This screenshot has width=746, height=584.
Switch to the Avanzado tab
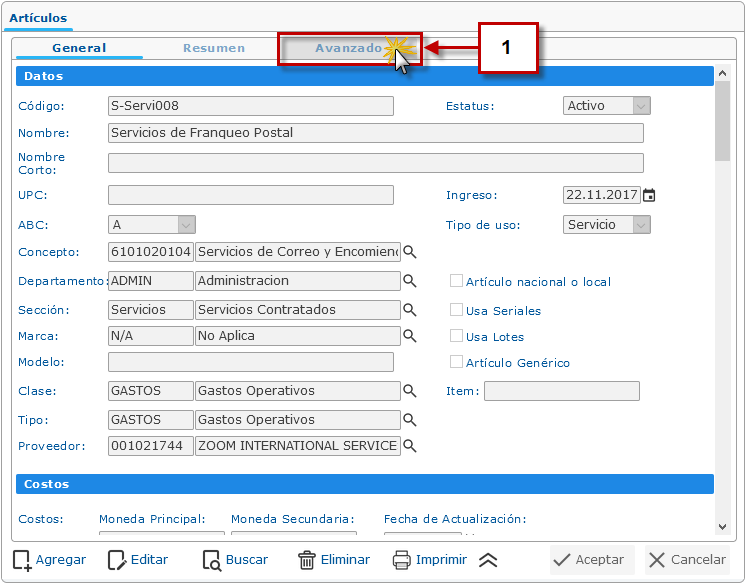tap(348, 48)
